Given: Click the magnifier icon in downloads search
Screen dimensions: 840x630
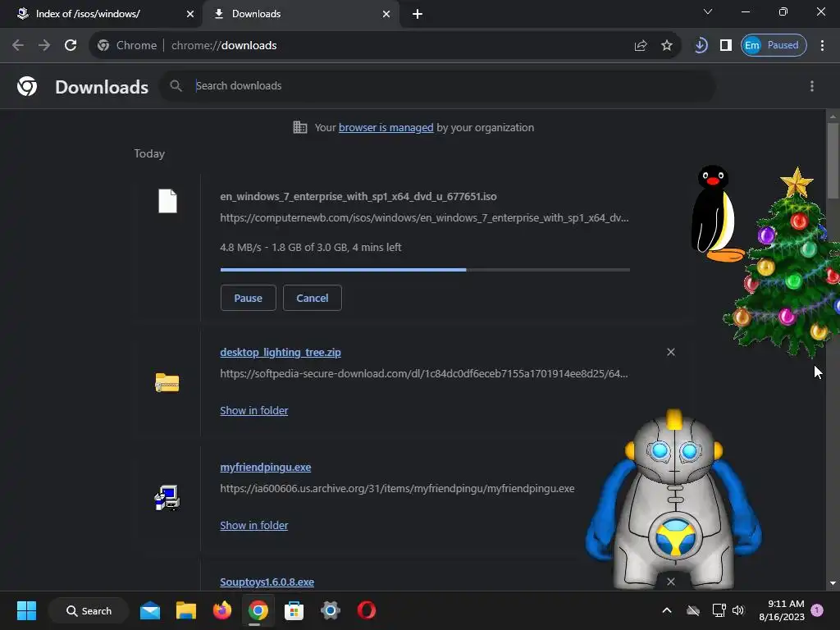Looking at the screenshot, I should tap(176, 85).
